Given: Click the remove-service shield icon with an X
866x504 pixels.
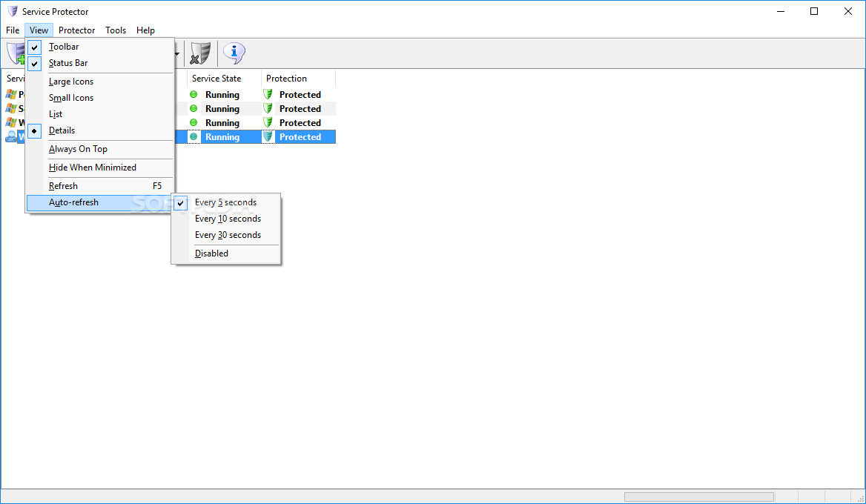Looking at the screenshot, I should point(200,53).
